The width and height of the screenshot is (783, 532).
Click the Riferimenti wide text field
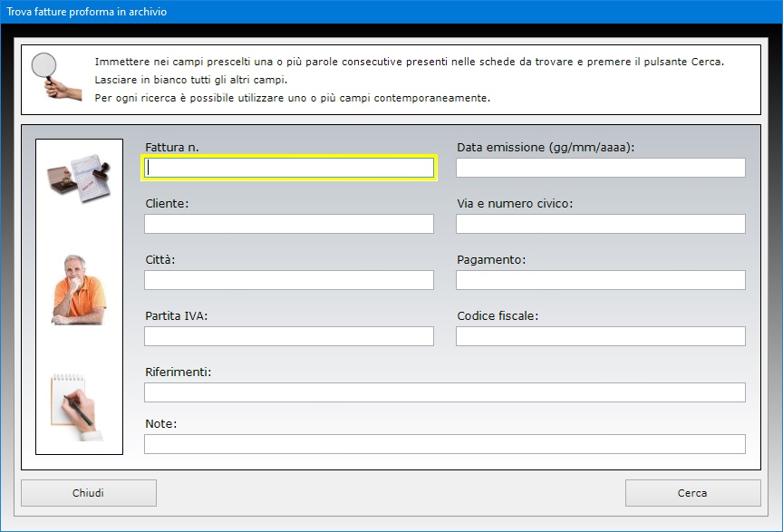click(x=445, y=392)
